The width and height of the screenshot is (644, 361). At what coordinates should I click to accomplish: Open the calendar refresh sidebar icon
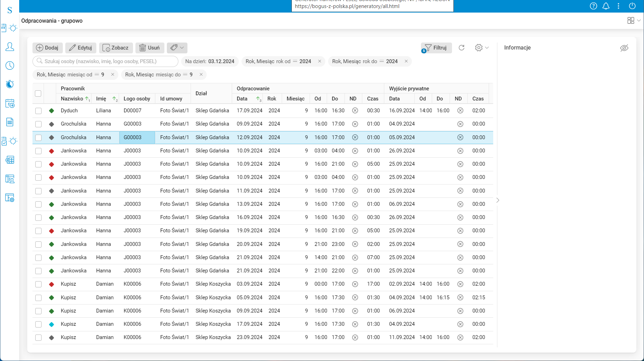(10, 103)
